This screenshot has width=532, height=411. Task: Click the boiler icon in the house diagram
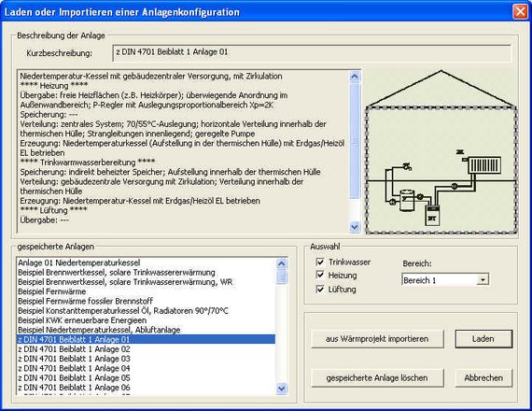click(x=432, y=215)
